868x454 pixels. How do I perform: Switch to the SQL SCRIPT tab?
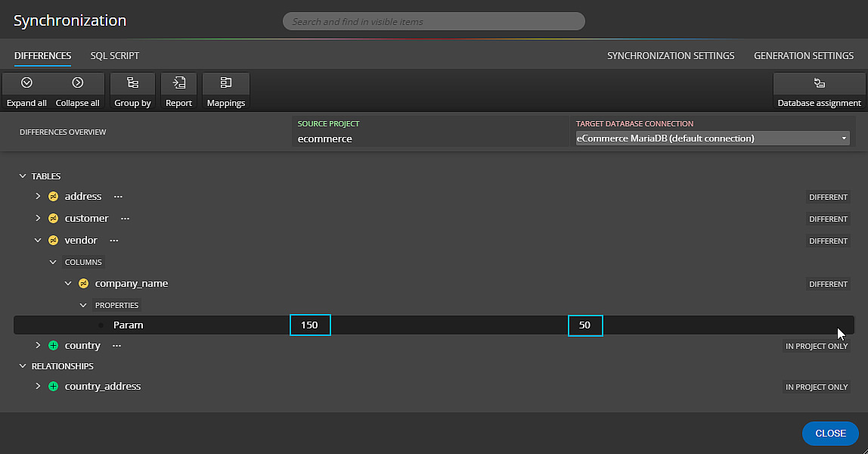[114, 55]
